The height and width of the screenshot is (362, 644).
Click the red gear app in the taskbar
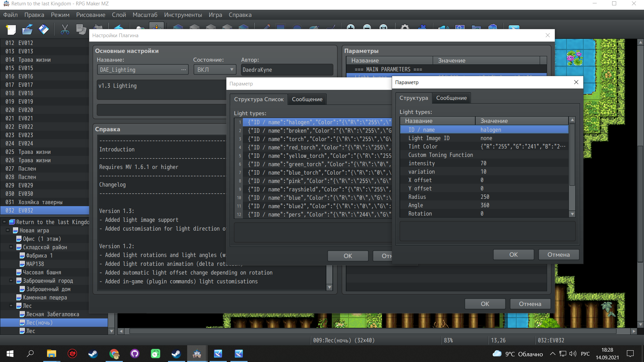point(72,354)
